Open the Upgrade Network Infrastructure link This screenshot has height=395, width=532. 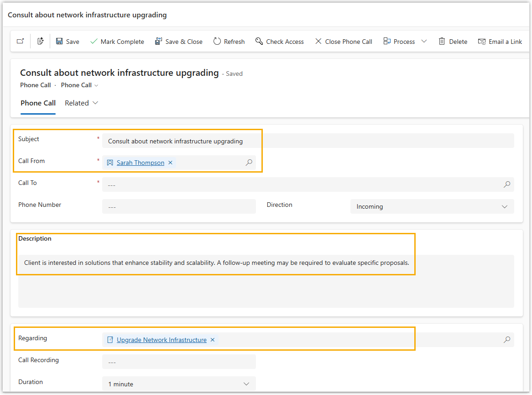[162, 340]
